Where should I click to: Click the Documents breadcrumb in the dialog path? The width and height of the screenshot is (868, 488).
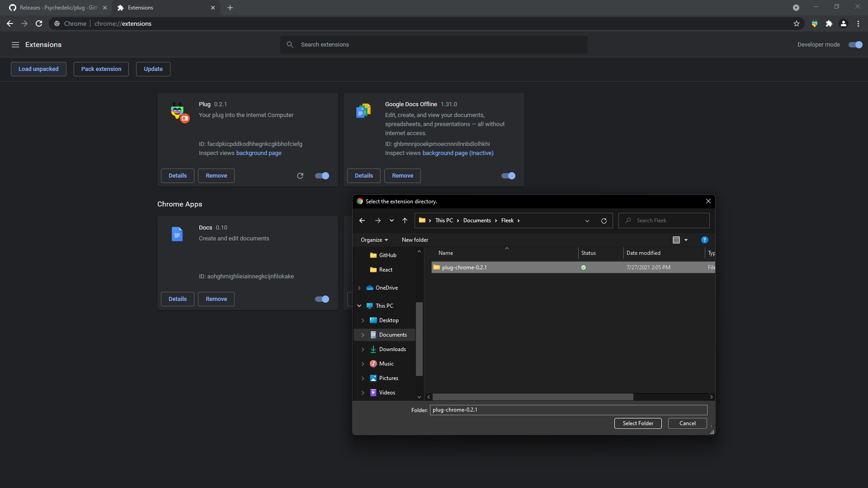point(477,221)
